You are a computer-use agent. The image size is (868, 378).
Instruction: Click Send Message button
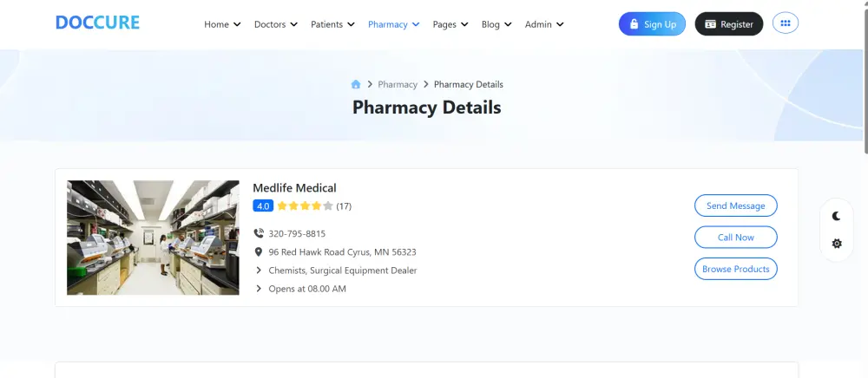[x=736, y=205]
